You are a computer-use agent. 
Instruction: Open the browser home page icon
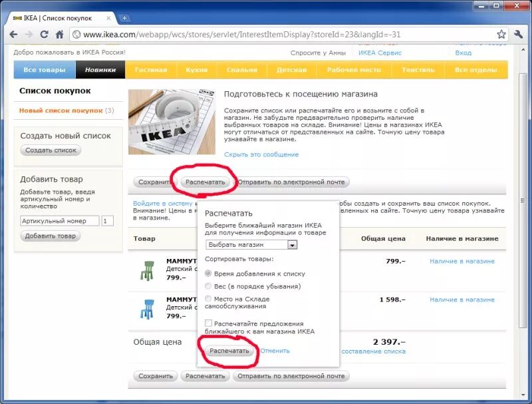59,35
